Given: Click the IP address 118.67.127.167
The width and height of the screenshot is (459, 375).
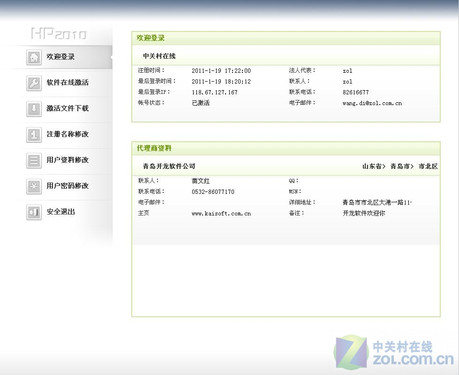Looking at the screenshot, I should (215, 92).
